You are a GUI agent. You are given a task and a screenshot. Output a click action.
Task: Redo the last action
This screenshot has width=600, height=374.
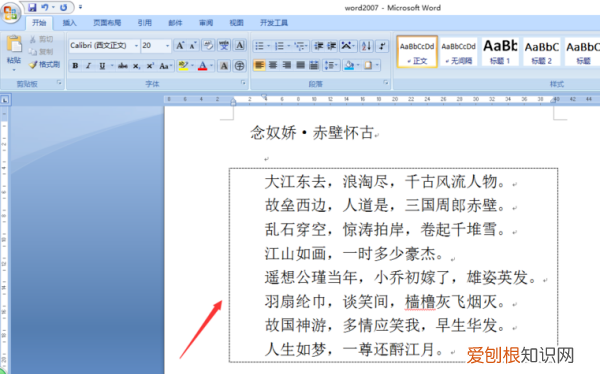[x=64, y=7]
